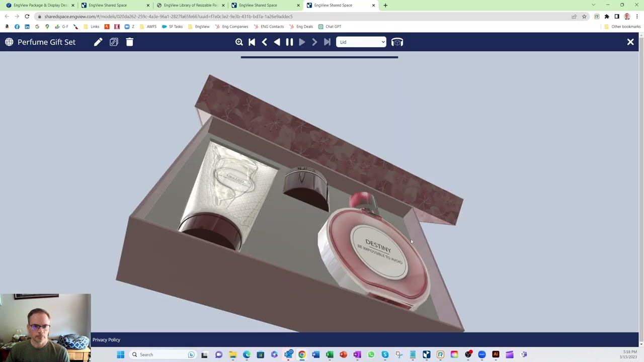
Task: Pause the 3D animation
Action: coord(289,42)
